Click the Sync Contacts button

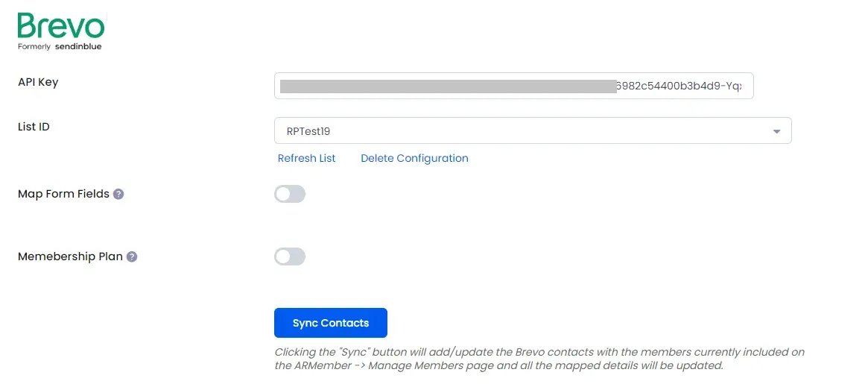331,323
